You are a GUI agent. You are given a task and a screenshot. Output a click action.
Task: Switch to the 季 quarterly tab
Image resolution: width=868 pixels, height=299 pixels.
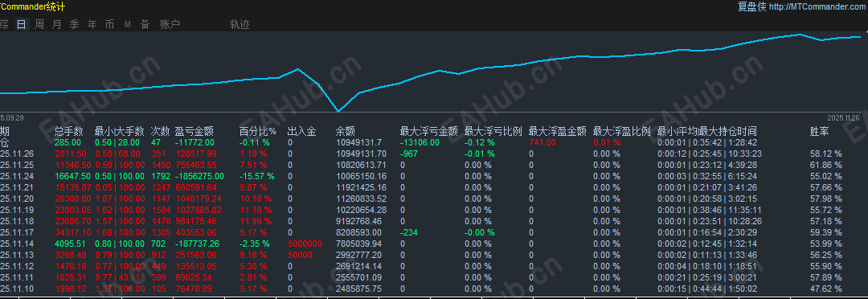74,24
